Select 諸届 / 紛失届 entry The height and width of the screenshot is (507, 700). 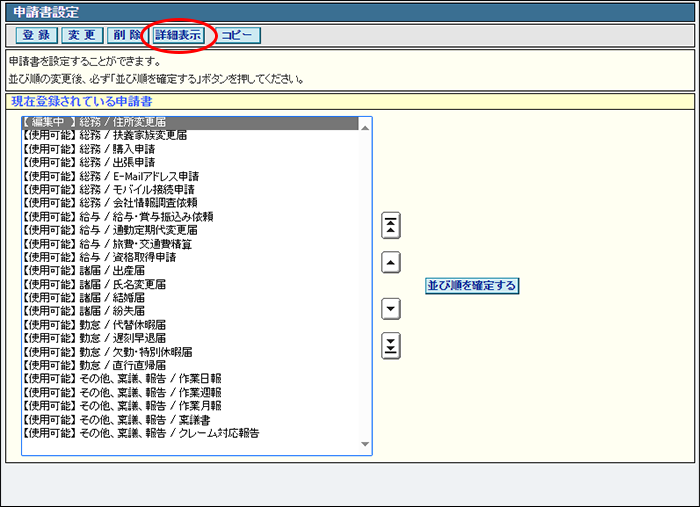190,312
